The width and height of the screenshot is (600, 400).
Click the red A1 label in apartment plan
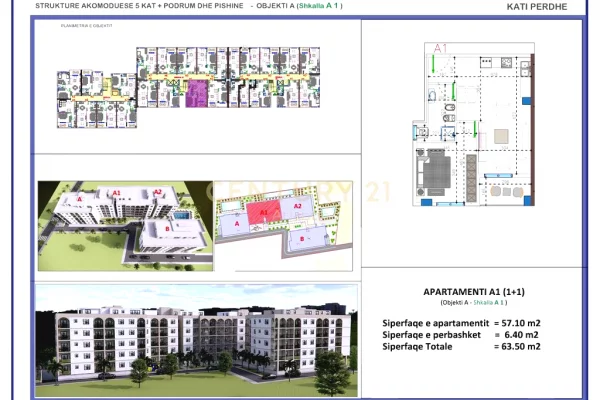click(440, 48)
